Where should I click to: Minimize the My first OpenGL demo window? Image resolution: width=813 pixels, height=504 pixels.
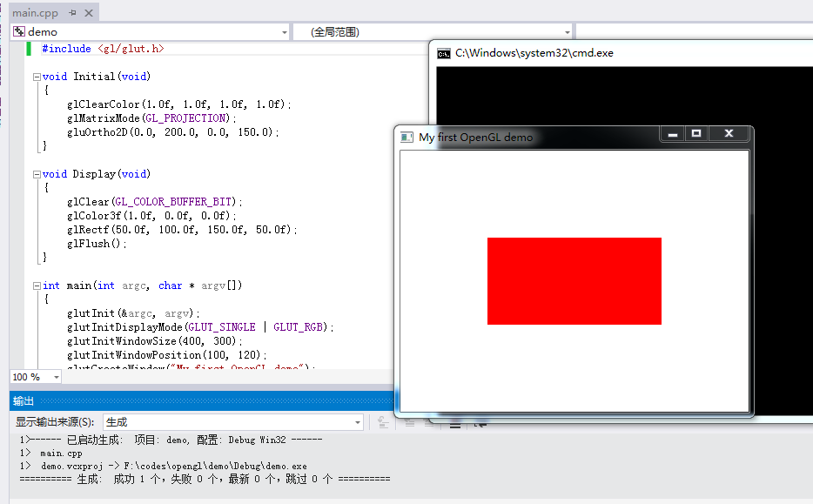671,133
